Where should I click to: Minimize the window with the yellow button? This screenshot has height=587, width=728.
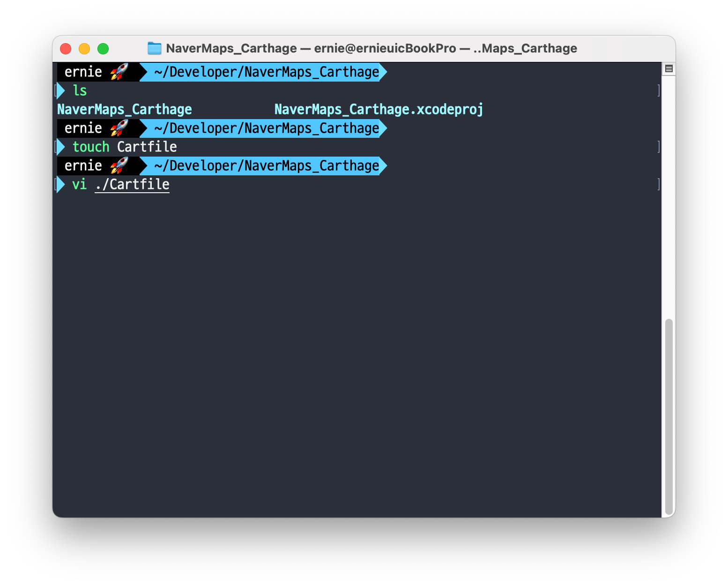pyautogui.click(x=84, y=49)
